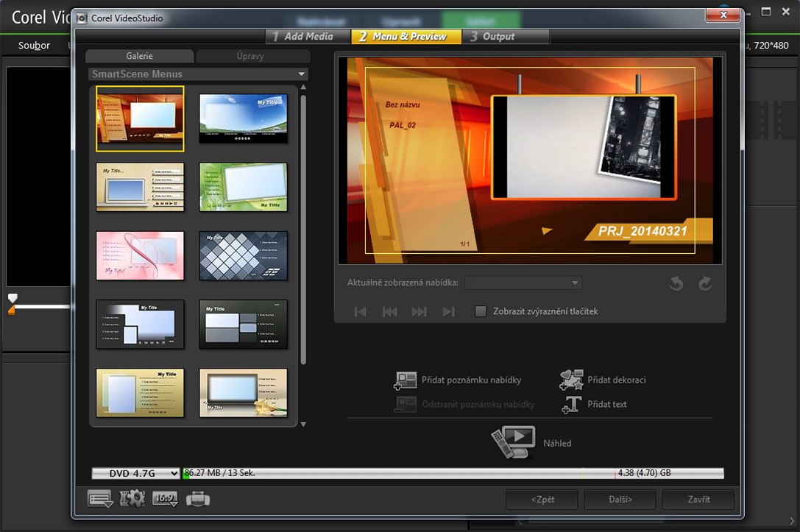The width and height of the screenshot is (800, 532).
Task: Click the undo arrow beside the preview
Action: point(676,284)
